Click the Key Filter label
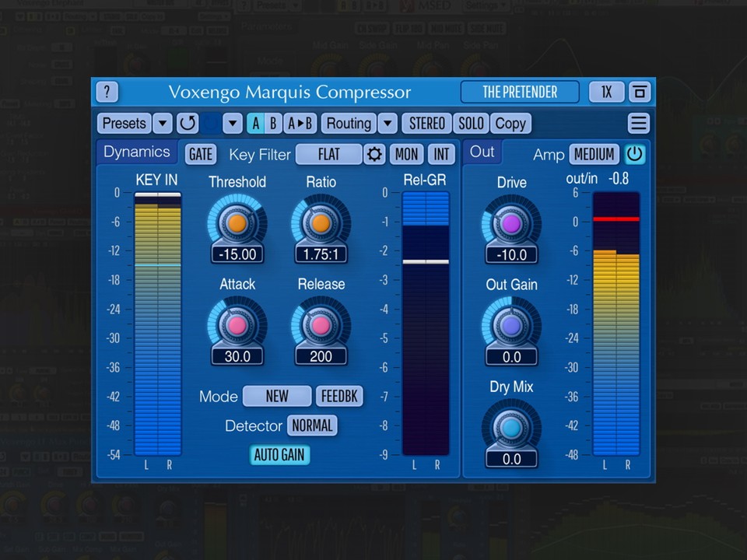This screenshot has height=560, width=747. point(260,155)
